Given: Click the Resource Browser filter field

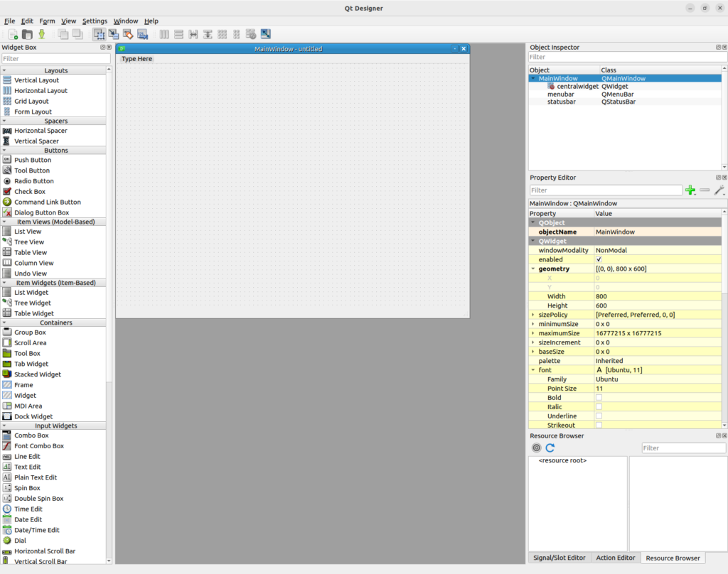Looking at the screenshot, I should [683, 448].
